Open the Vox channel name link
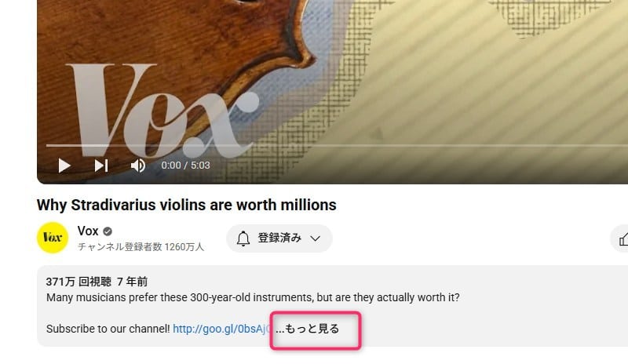628x364 pixels. click(x=88, y=231)
